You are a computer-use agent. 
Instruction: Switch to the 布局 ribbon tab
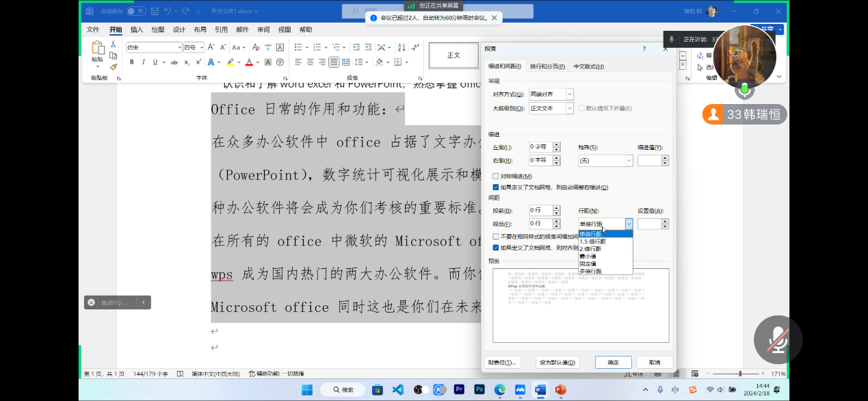(200, 29)
